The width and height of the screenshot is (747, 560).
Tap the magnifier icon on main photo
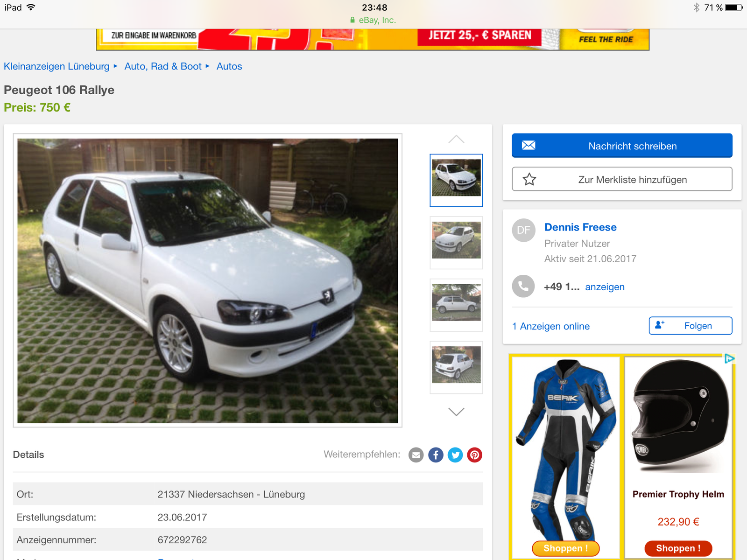pyautogui.click(x=379, y=404)
